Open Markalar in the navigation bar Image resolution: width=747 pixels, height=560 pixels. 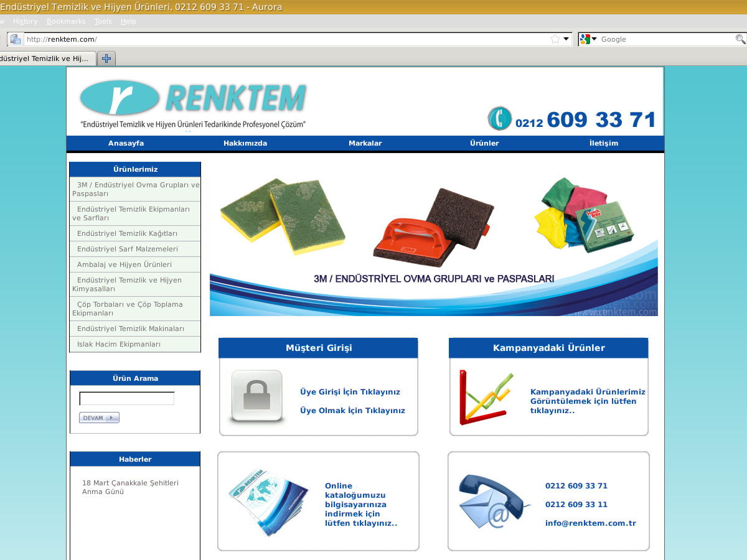[365, 143]
